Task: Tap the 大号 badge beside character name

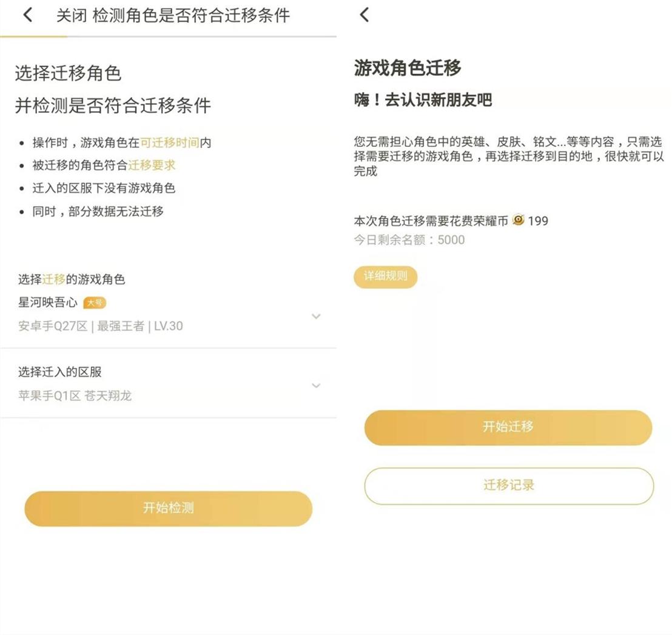Action: click(x=95, y=303)
